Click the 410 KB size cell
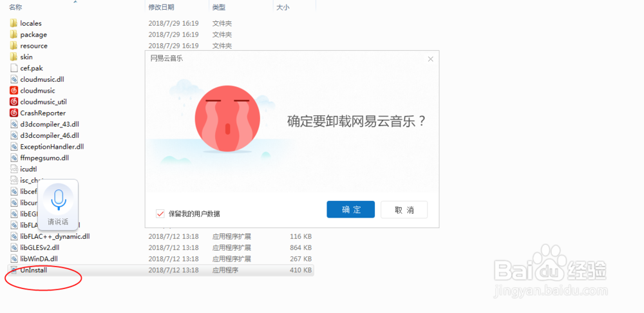The height and width of the screenshot is (313, 644). (301, 270)
